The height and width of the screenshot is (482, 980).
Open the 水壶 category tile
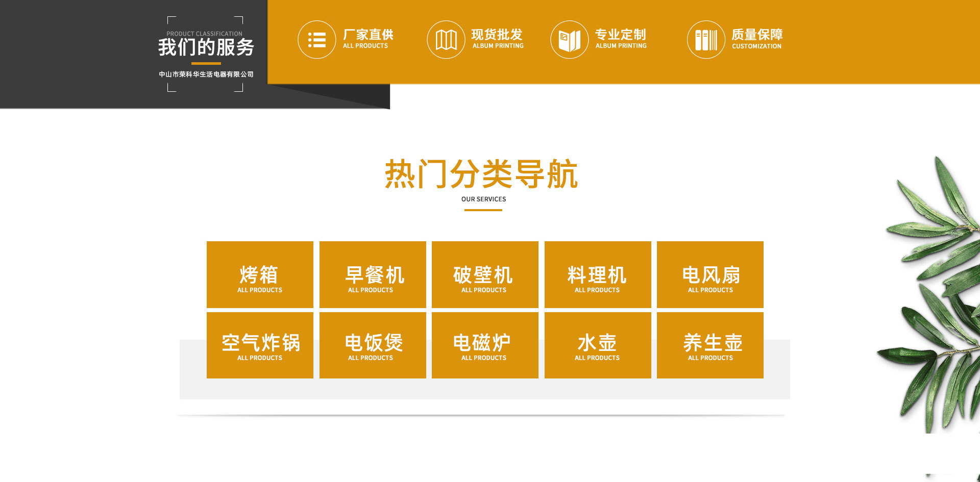coord(598,345)
